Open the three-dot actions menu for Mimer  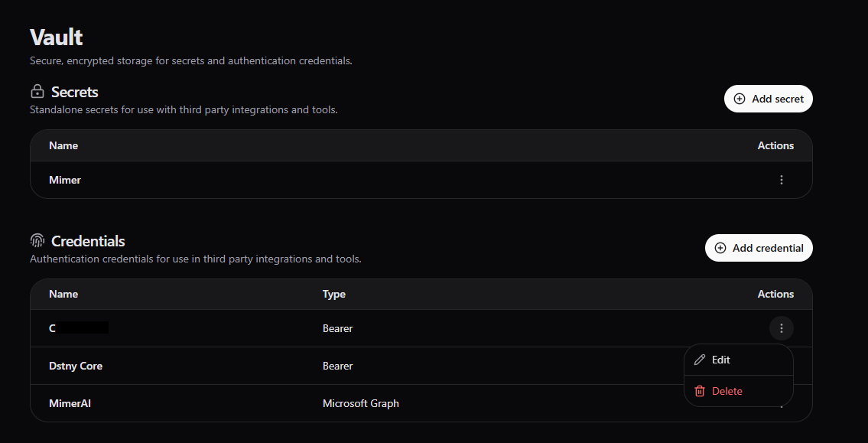(x=781, y=180)
